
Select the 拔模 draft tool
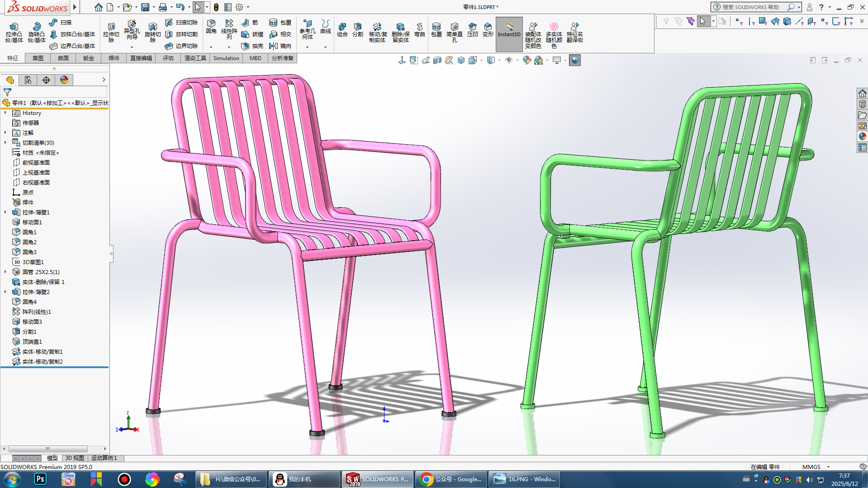pos(252,34)
